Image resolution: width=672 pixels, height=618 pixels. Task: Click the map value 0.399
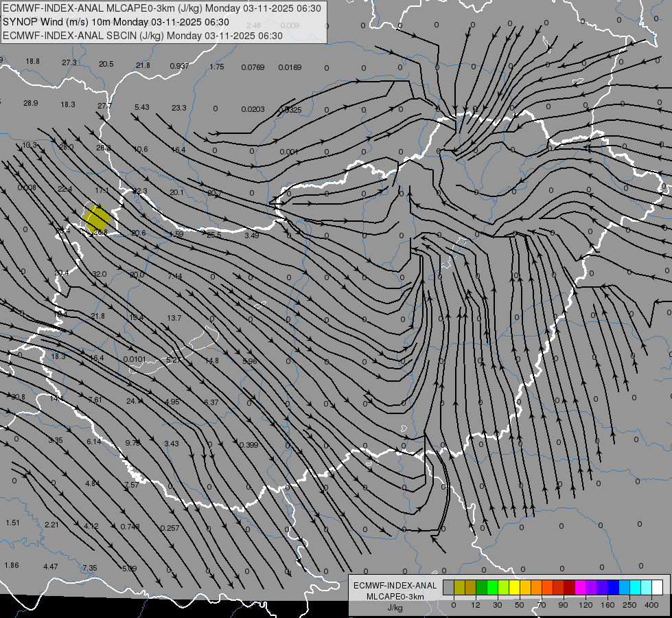(x=249, y=445)
